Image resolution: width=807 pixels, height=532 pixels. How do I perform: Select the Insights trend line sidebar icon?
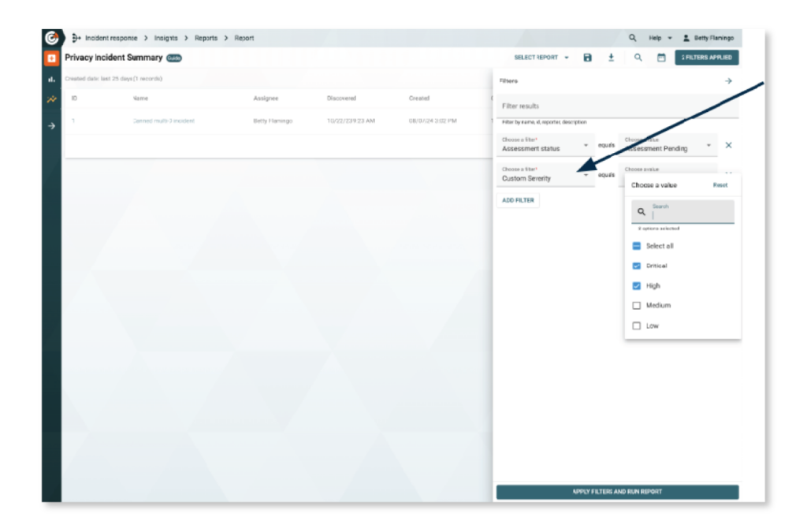(x=51, y=99)
